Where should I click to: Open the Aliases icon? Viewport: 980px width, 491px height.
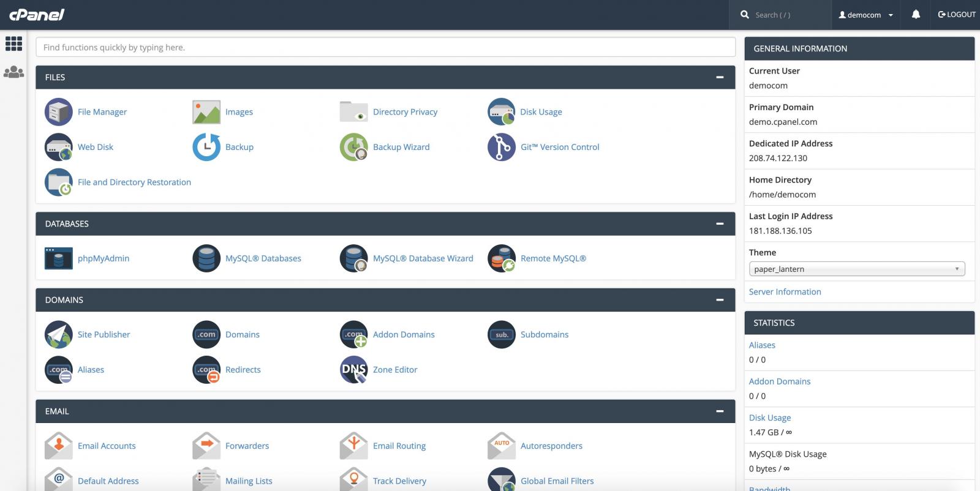[x=59, y=370]
